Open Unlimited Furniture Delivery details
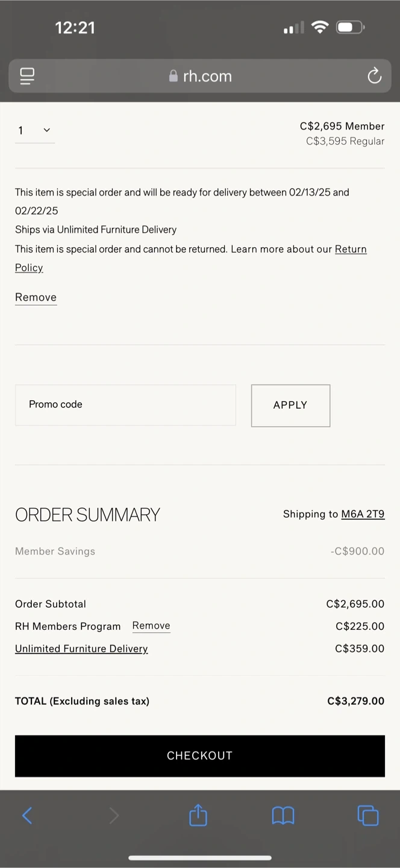 tap(81, 649)
